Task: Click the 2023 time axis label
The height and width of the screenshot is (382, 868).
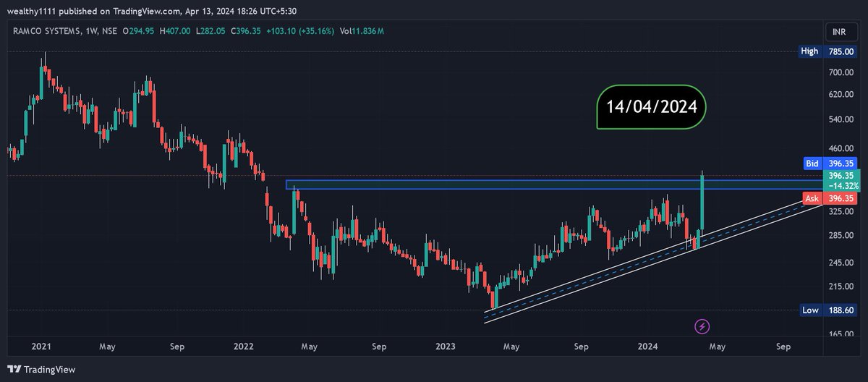Action: (x=446, y=347)
